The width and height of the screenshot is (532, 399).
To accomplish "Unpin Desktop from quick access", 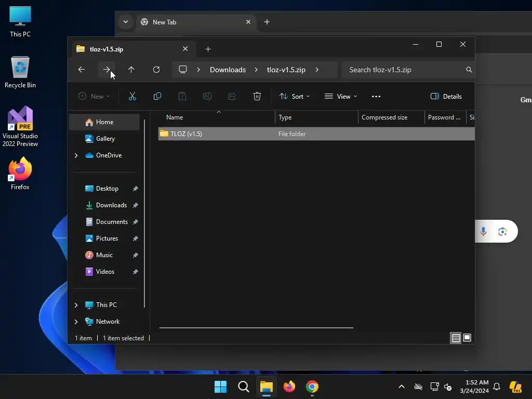I will click(x=136, y=189).
